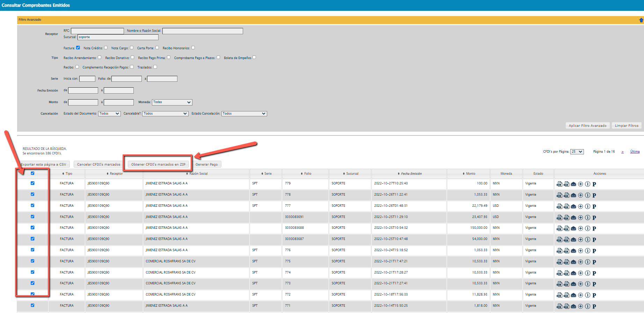Uncheck the Factura type checkbox
Screen dimensions: 644x313
pos(78,48)
